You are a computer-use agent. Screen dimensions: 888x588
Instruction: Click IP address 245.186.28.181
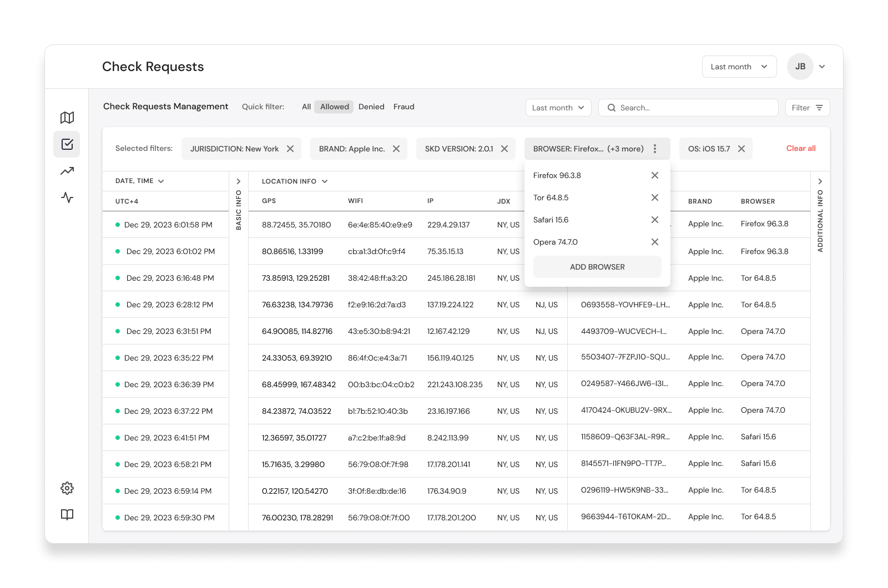(451, 278)
